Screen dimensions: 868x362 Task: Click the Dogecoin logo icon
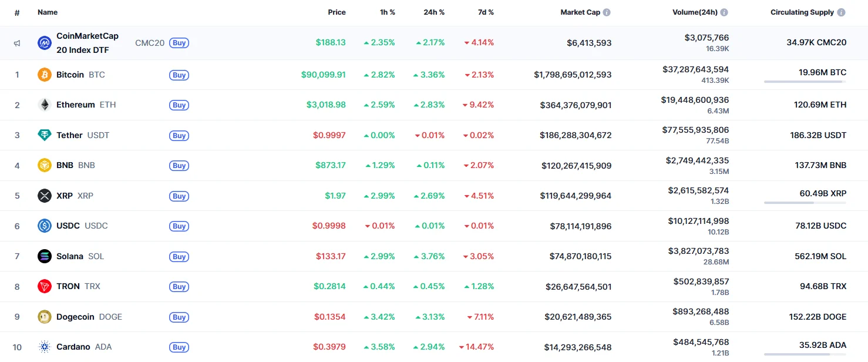coord(45,317)
